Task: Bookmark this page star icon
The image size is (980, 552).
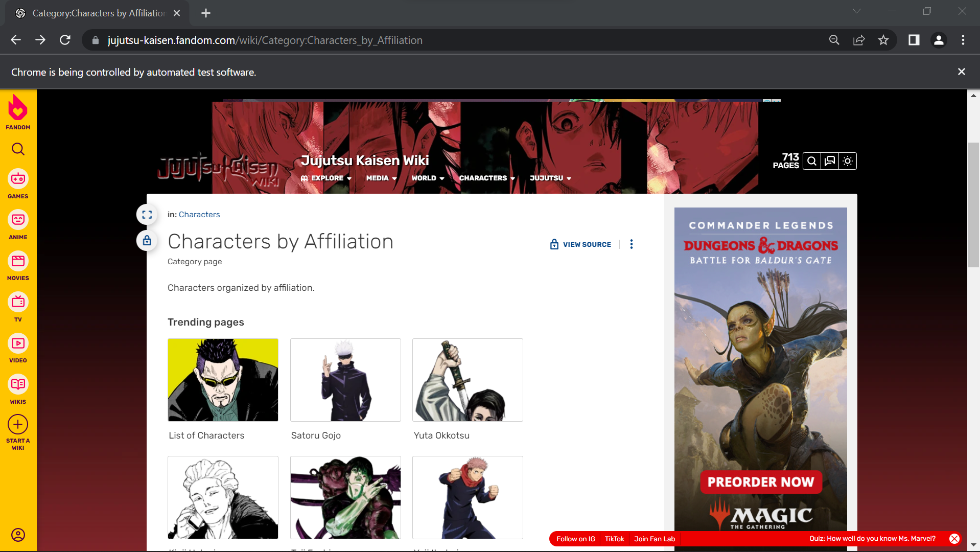Action: click(x=883, y=40)
